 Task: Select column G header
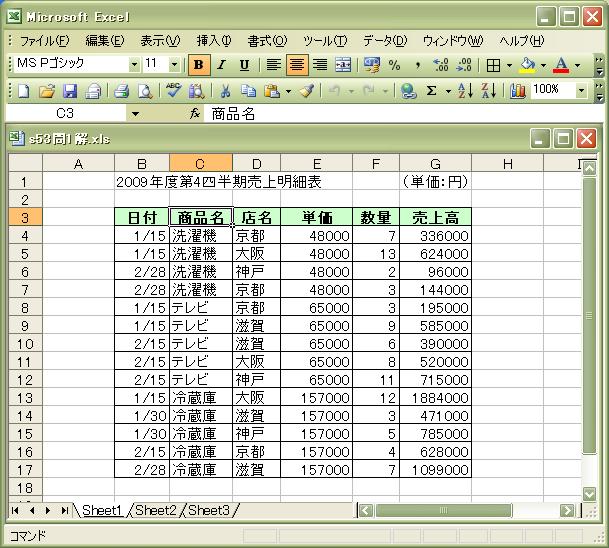pyautogui.click(x=435, y=164)
